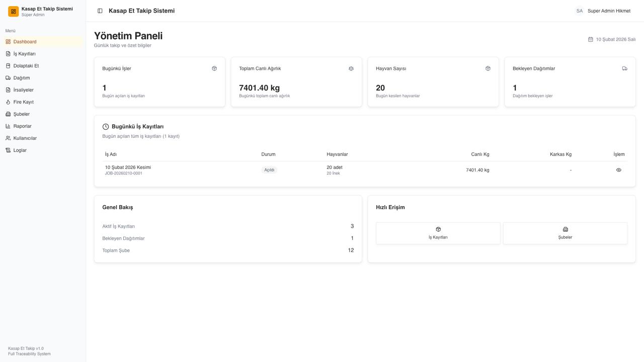Image resolution: width=644 pixels, height=362 pixels.
Task: Click the Dağıtım truck icon
Action: click(8, 78)
